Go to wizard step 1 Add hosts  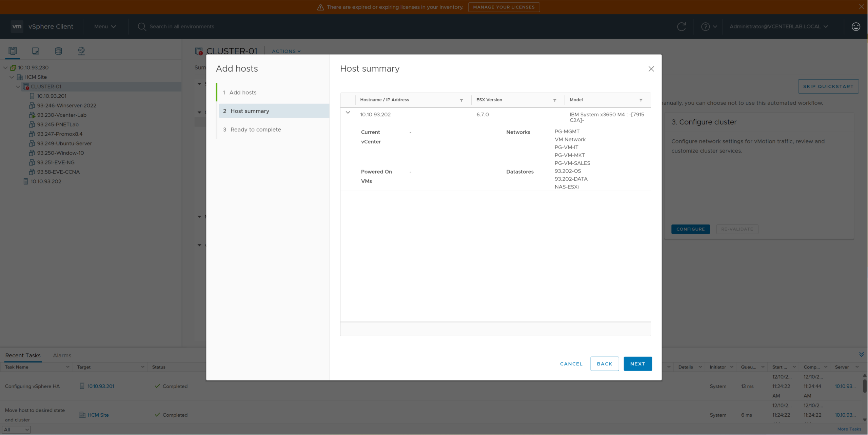click(243, 93)
